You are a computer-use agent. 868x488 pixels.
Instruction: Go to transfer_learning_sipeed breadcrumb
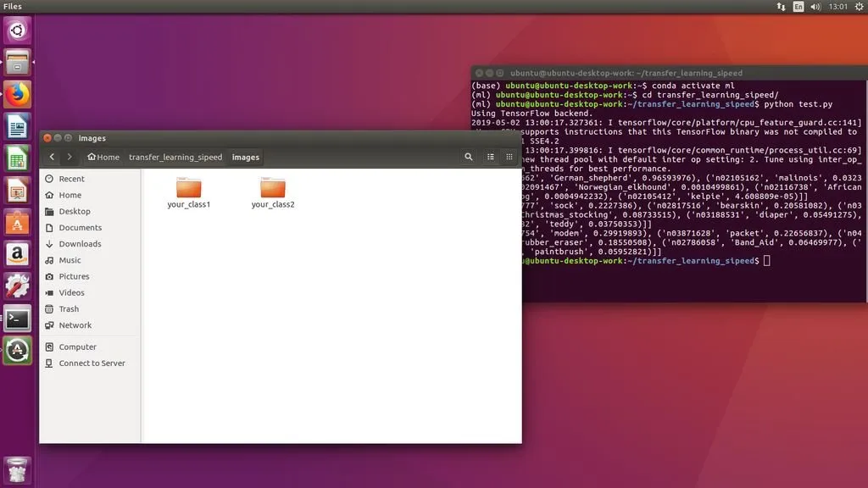pos(175,157)
